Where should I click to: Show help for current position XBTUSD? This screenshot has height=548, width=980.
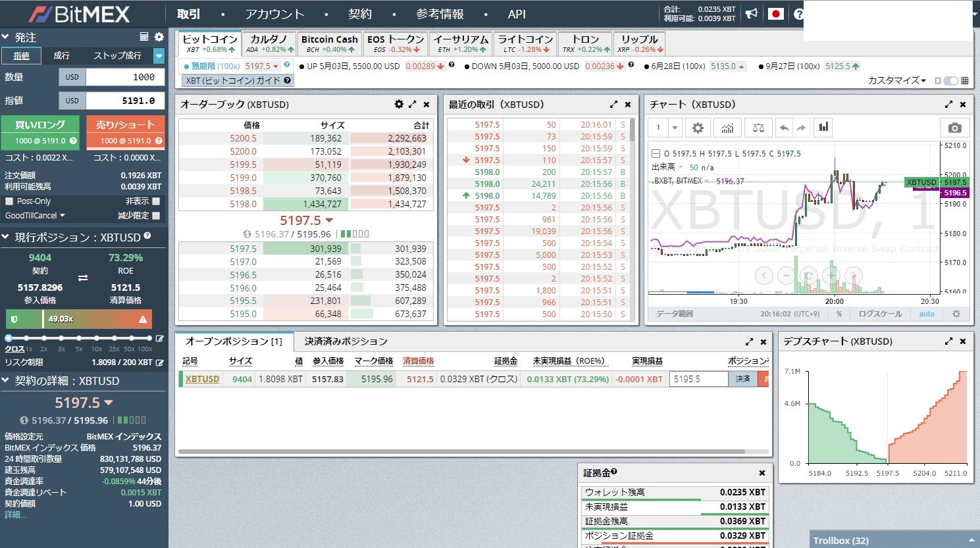pos(147,236)
